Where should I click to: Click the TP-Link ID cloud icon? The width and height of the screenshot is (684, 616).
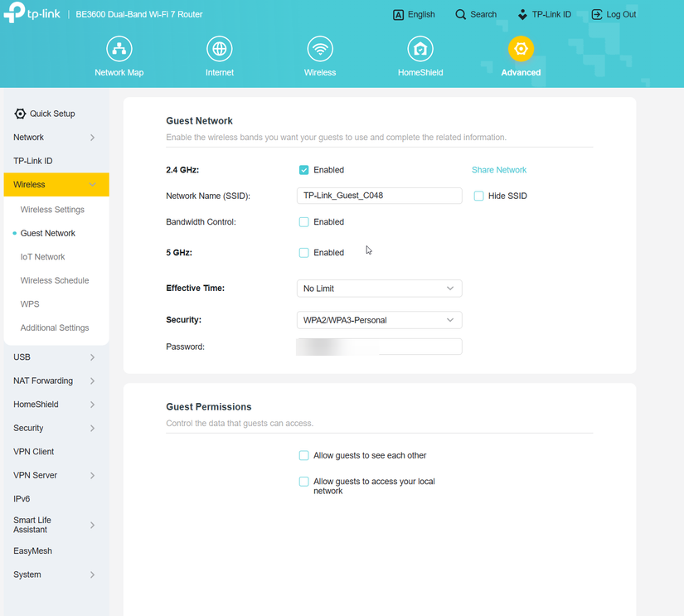click(522, 15)
